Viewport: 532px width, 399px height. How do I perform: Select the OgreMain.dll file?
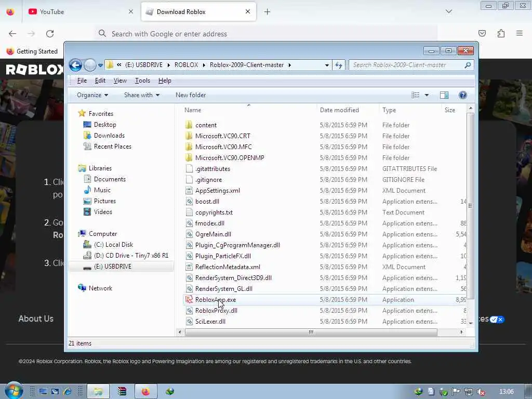point(213,234)
